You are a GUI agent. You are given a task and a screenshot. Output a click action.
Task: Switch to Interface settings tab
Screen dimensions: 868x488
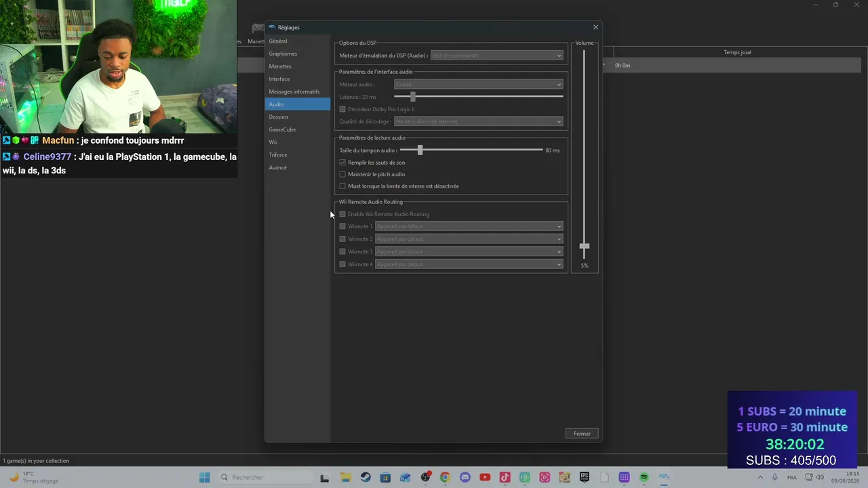tap(297, 79)
